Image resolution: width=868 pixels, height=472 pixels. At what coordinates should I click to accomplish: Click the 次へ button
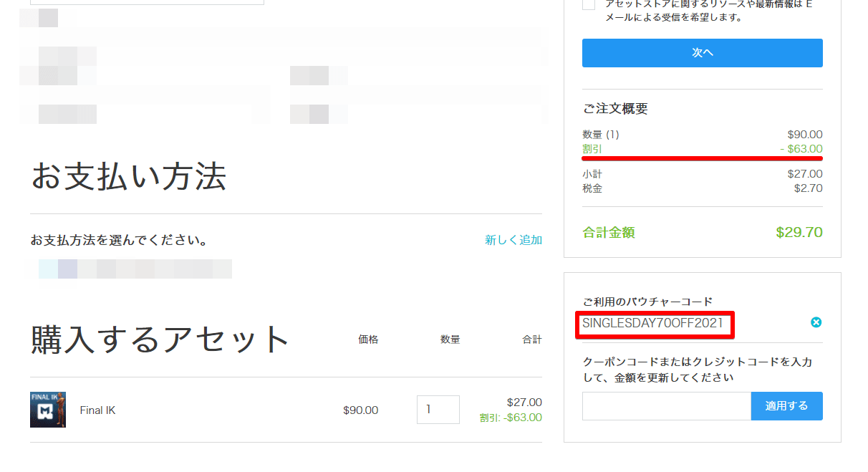coord(702,53)
